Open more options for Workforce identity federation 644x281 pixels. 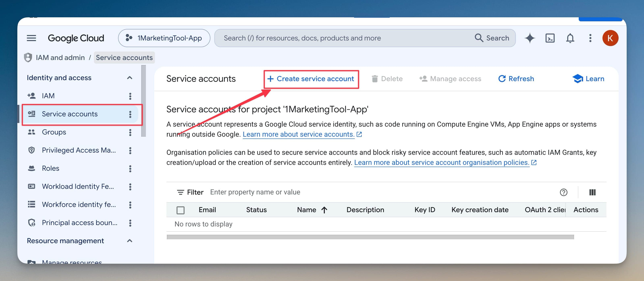coord(130,205)
